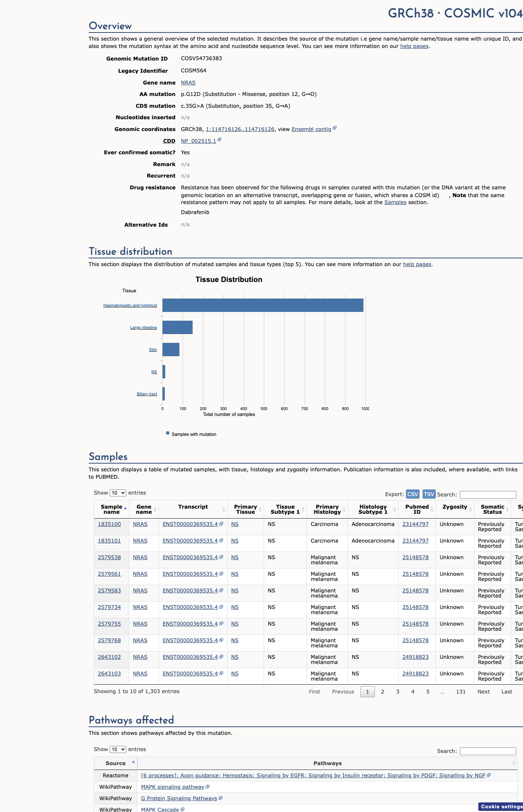The image size is (523, 812).
Task: Sort by Tissue Subtype 1 column arrows
Action: pyautogui.click(x=303, y=509)
